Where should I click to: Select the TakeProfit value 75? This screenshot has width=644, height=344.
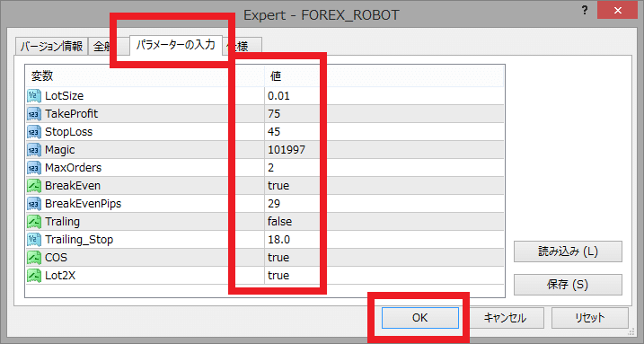point(274,114)
